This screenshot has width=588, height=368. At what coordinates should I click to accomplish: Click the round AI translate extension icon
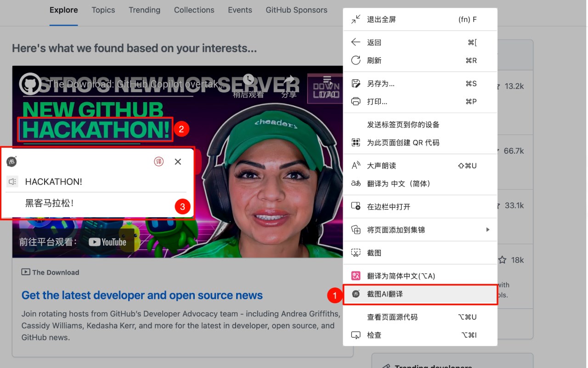[x=356, y=294]
